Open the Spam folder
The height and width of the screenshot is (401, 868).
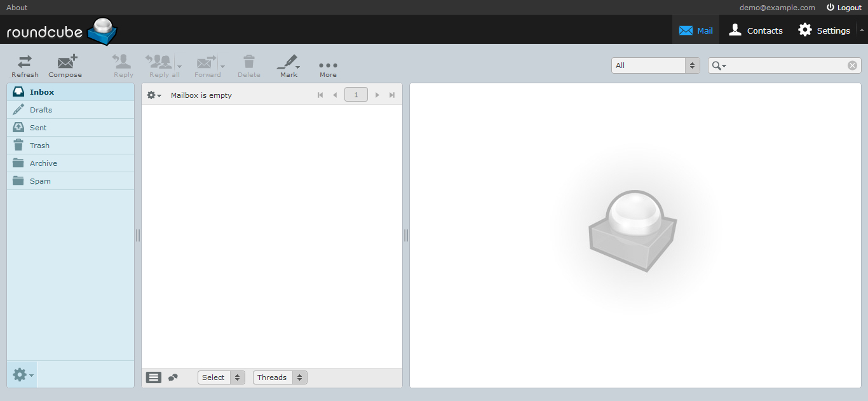pyautogui.click(x=39, y=180)
